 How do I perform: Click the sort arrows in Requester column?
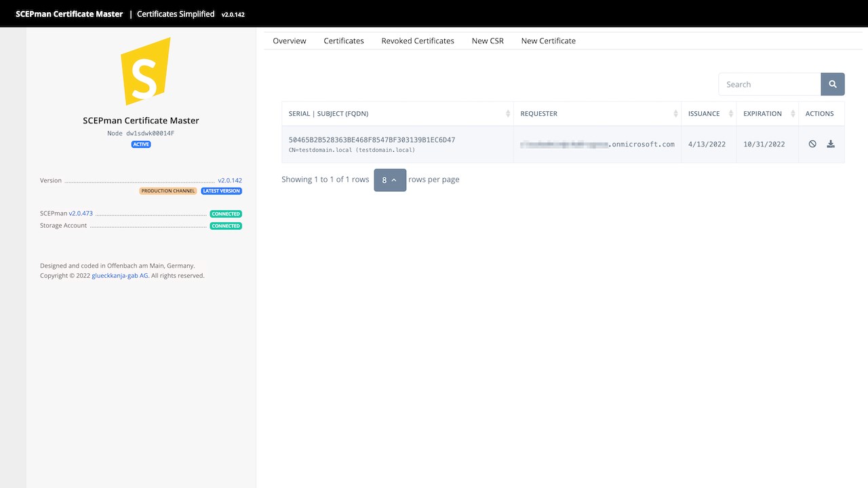tap(675, 114)
